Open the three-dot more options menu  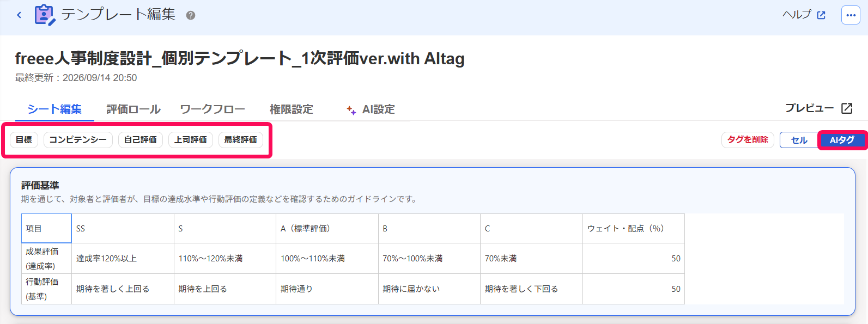pyautogui.click(x=851, y=15)
